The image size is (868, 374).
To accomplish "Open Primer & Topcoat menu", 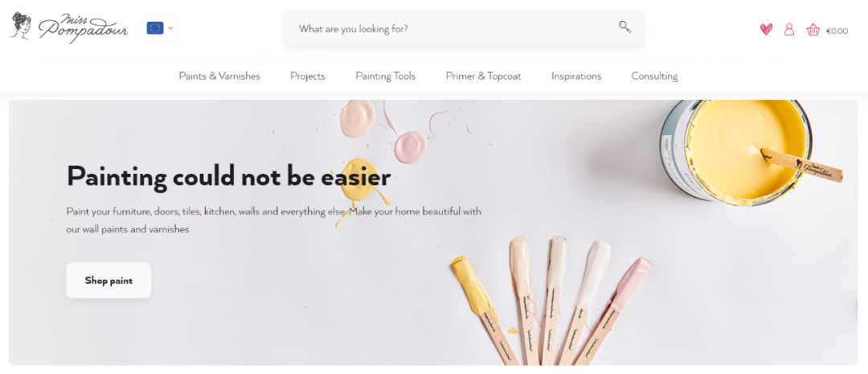I will click(483, 76).
